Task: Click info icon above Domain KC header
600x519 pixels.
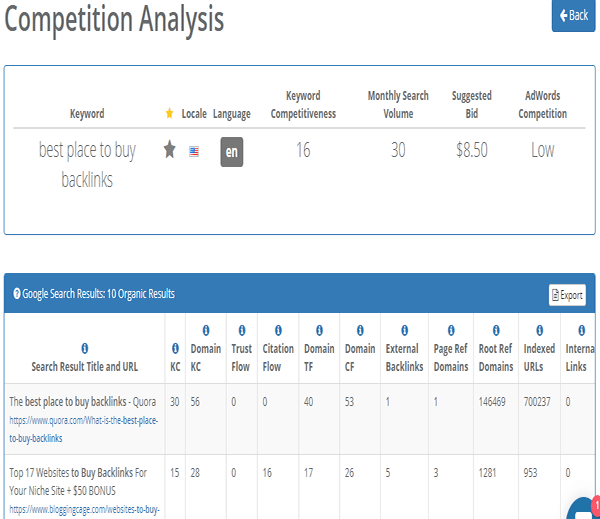Action: pyautogui.click(x=206, y=330)
